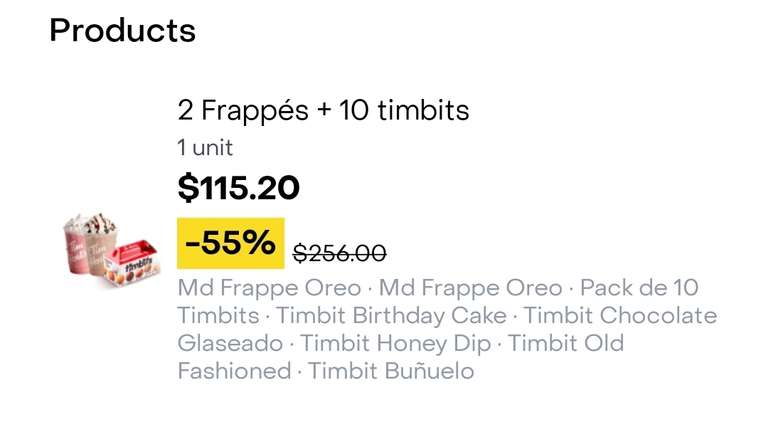Click the Timbit Chocolate text
This screenshot has width=768, height=422.
(621, 315)
